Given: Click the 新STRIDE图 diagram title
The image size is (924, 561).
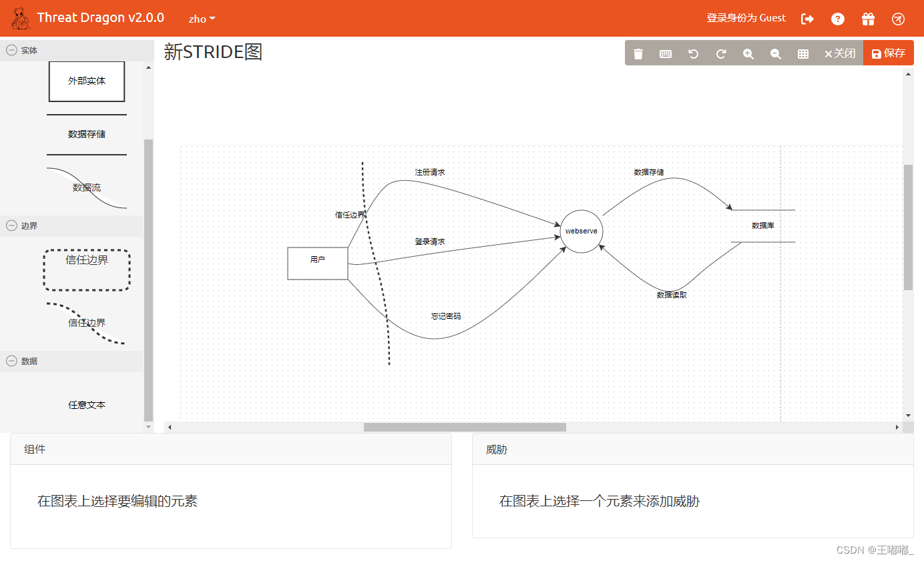Looking at the screenshot, I should (x=214, y=52).
